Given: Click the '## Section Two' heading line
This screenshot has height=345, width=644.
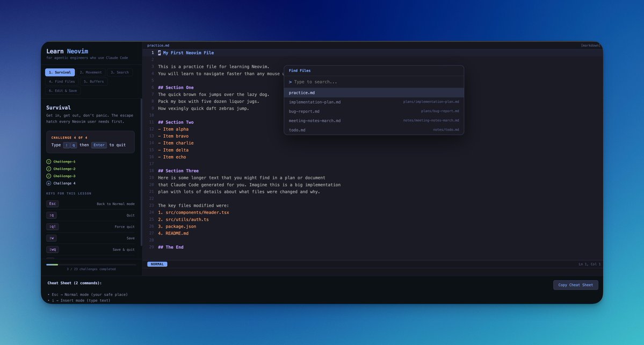Looking at the screenshot, I should [x=176, y=123].
